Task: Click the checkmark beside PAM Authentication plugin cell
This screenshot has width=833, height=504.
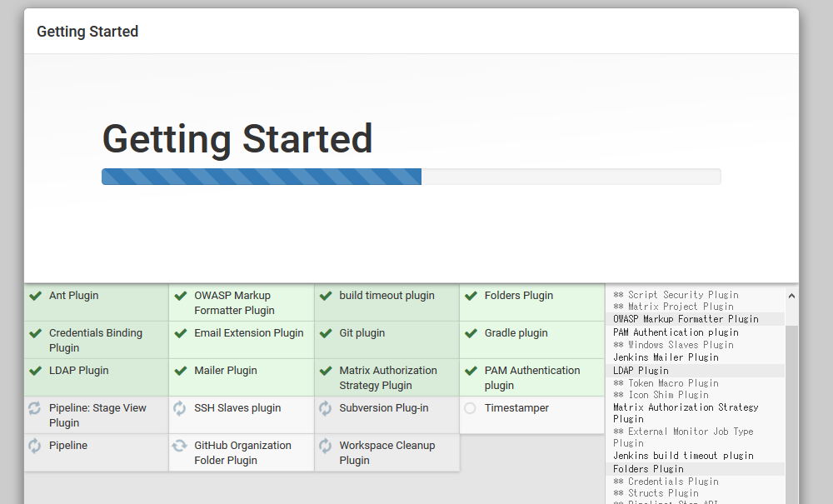Action: click(471, 371)
